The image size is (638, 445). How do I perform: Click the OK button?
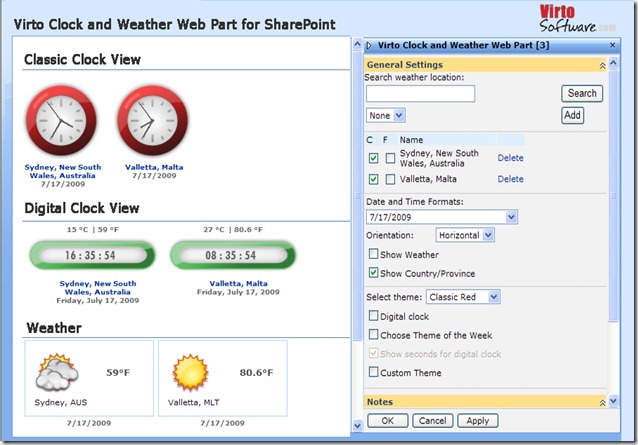[387, 421]
